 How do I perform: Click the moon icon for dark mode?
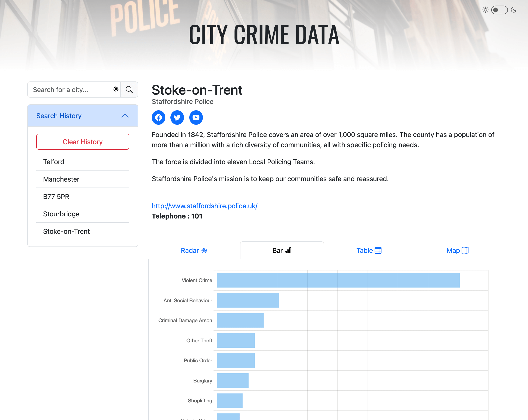(513, 10)
